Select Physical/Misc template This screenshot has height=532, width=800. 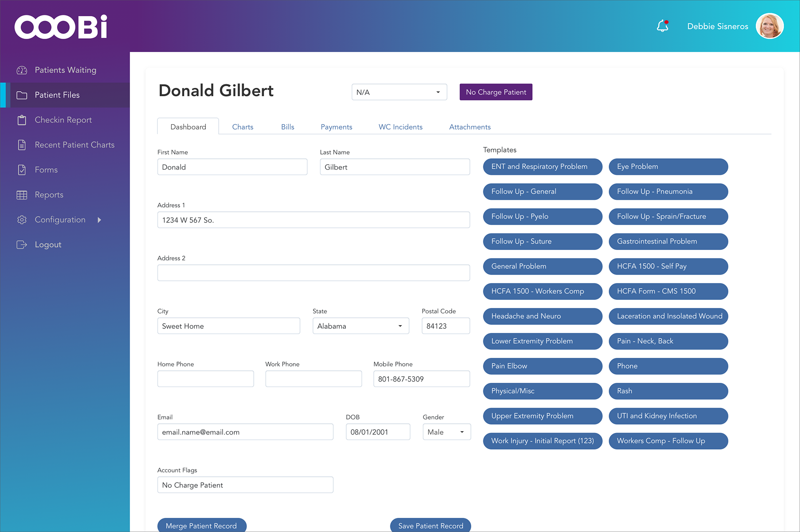point(542,391)
